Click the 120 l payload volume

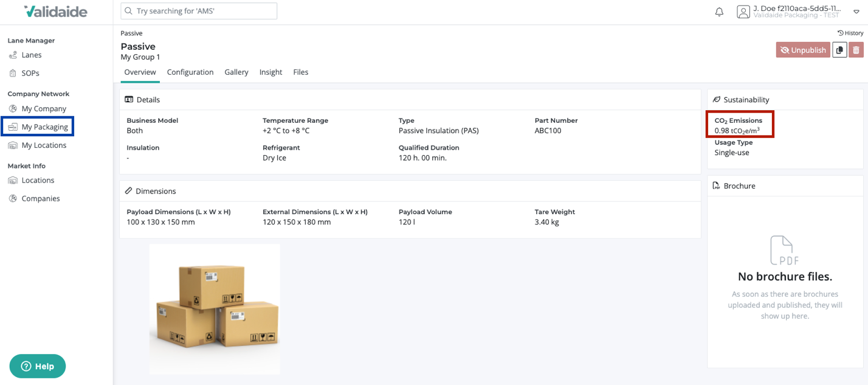pyautogui.click(x=407, y=222)
